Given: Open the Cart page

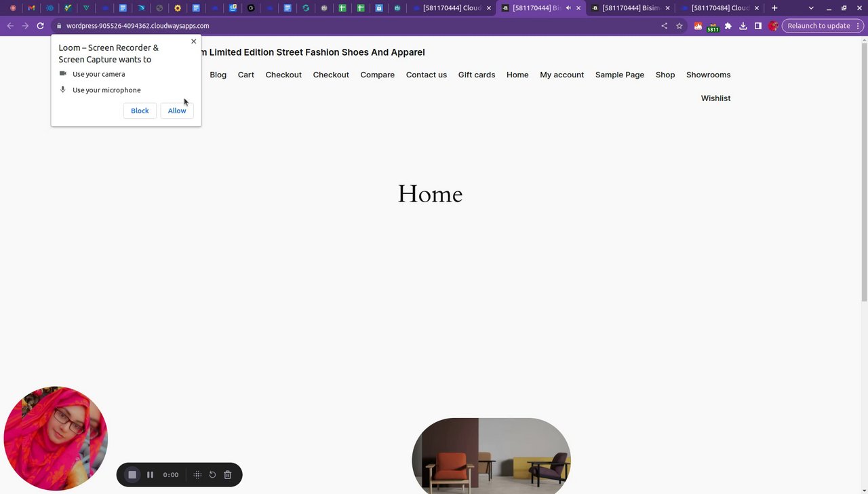Looking at the screenshot, I should [246, 75].
